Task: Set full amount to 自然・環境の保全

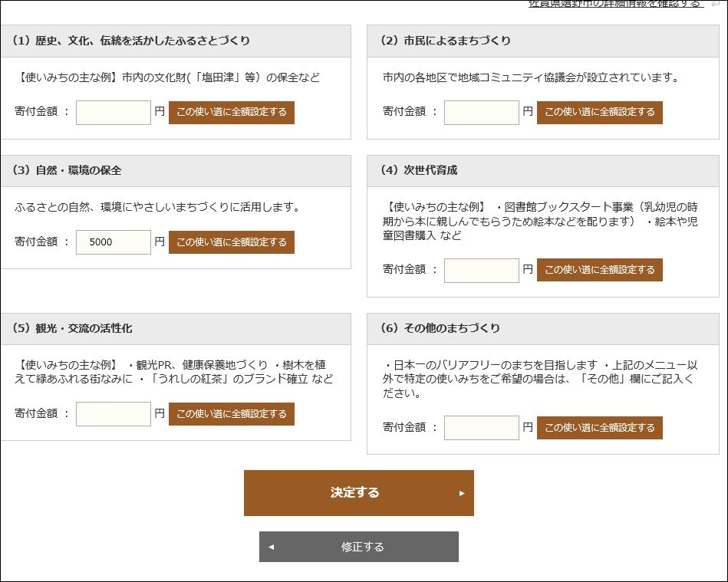Action: point(231,242)
